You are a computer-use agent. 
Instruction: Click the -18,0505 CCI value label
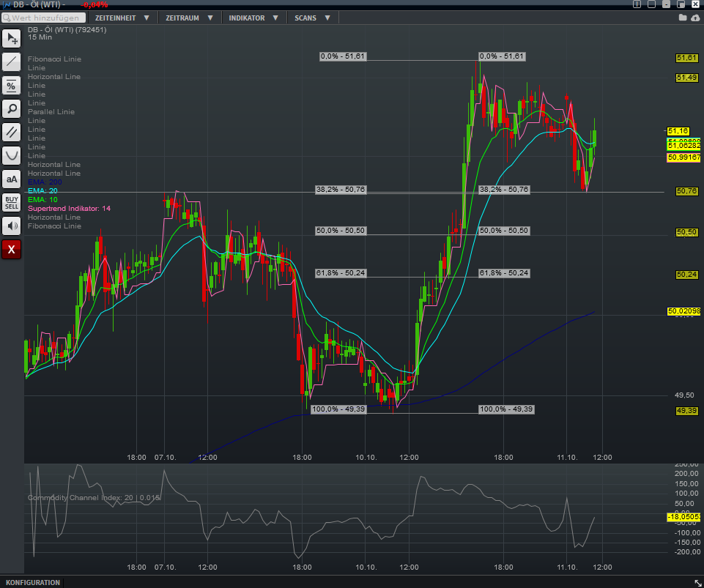coord(683,517)
